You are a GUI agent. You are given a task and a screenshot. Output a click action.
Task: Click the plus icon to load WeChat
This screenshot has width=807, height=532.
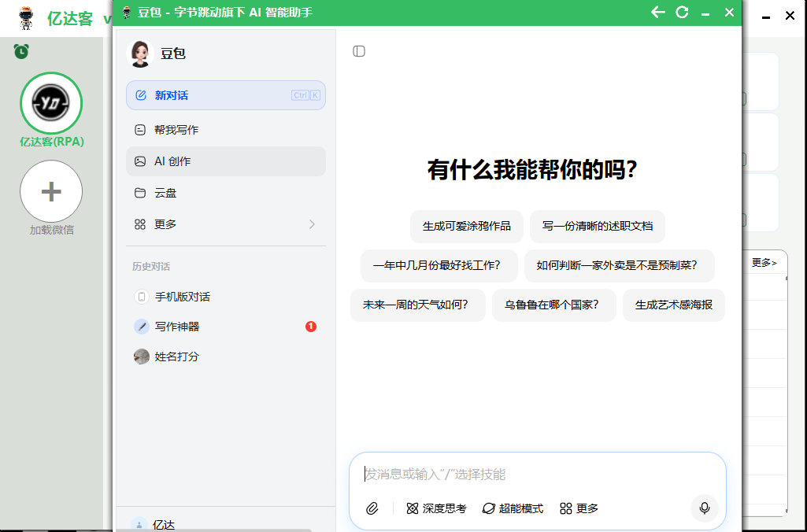(51, 191)
